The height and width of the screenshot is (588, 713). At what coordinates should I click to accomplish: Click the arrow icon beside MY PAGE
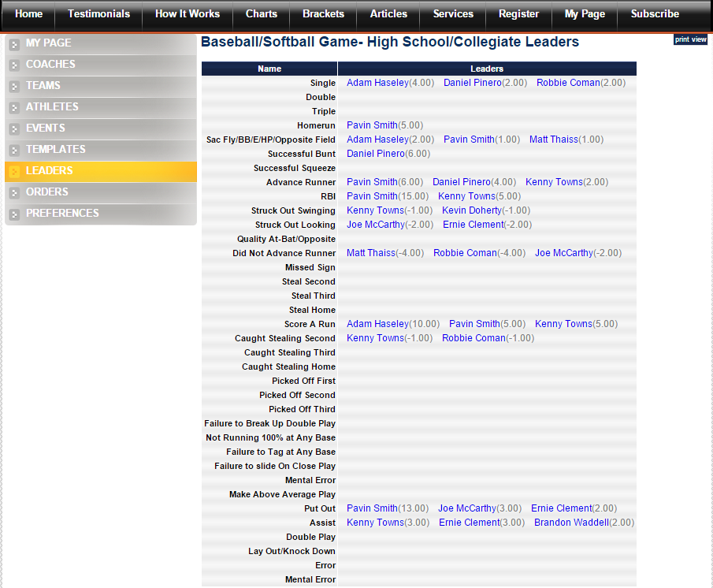point(14,44)
